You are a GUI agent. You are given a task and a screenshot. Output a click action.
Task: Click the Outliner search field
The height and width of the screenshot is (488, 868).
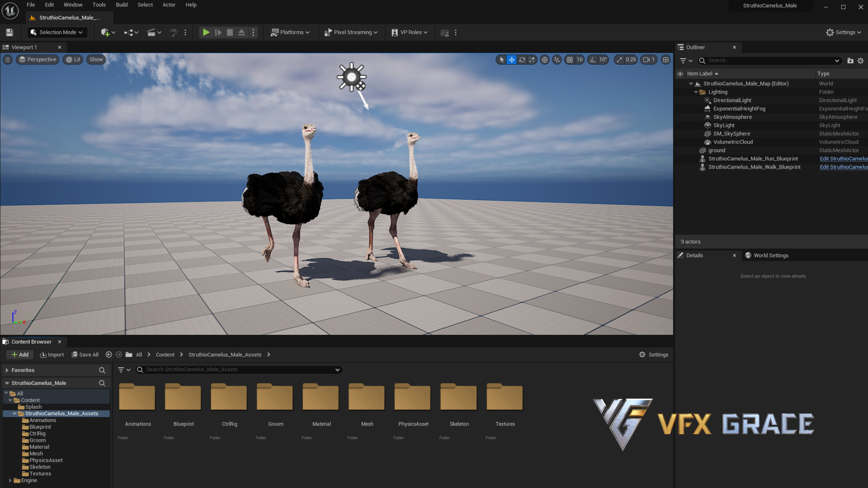770,61
